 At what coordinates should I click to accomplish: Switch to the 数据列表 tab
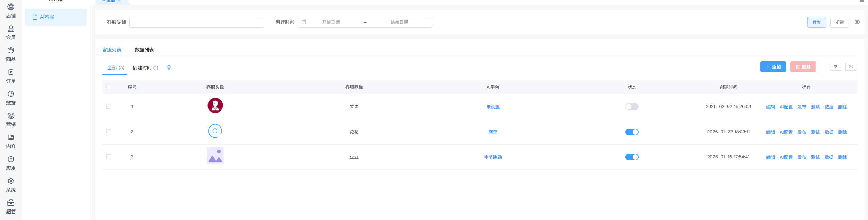(x=144, y=50)
